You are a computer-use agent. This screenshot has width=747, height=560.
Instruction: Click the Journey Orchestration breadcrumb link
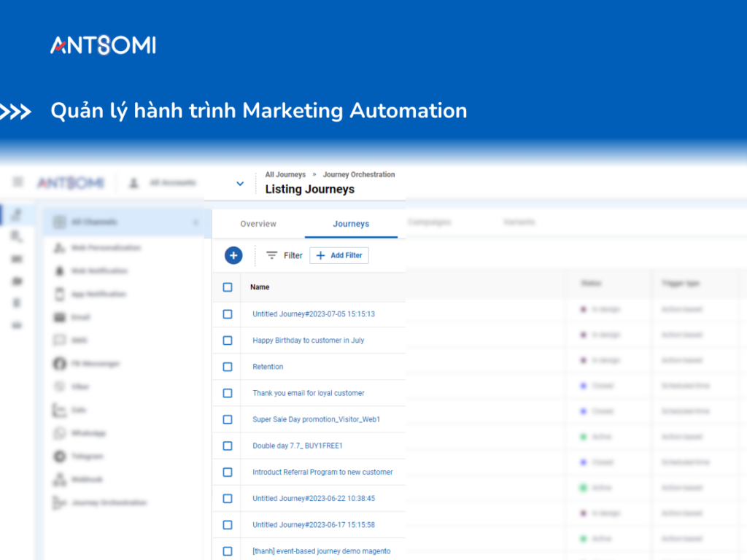[359, 175]
